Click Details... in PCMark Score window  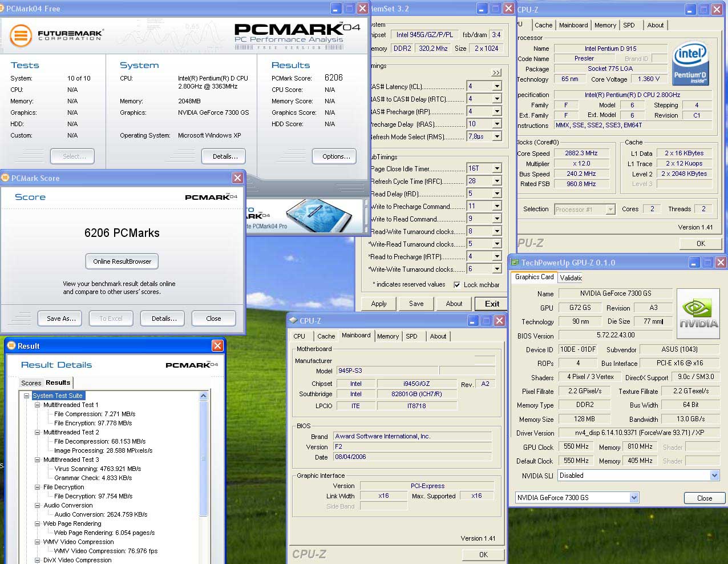click(x=164, y=319)
